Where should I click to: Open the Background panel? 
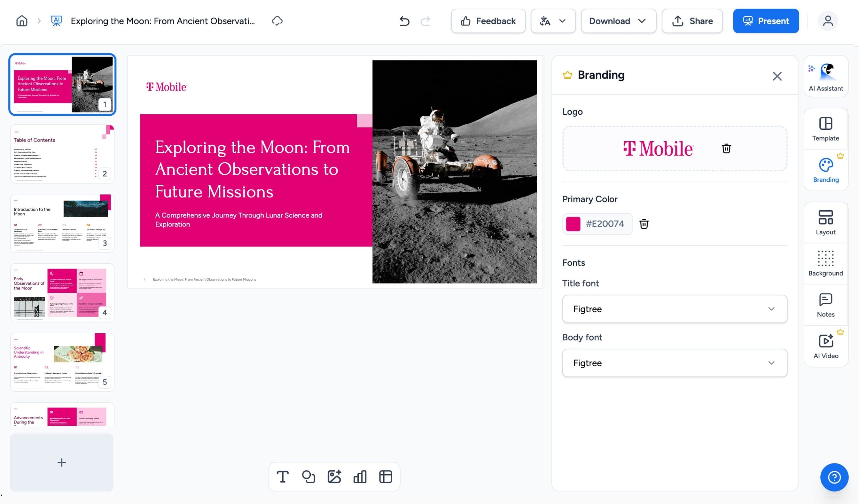point(825,264)
